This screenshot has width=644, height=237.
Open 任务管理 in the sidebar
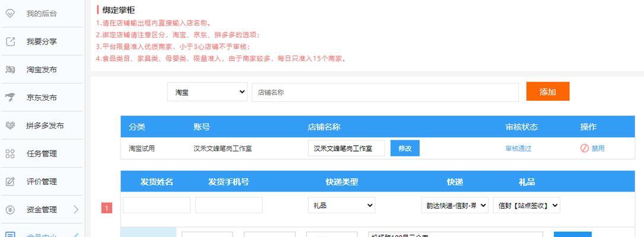pyautogui.click(x=42, y=154)
